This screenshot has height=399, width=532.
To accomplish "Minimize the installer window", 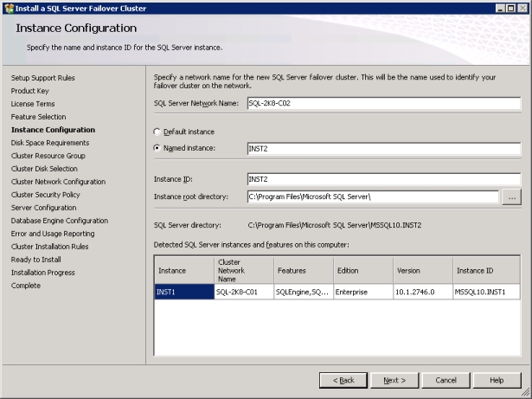I will click(x=500, y=9).
